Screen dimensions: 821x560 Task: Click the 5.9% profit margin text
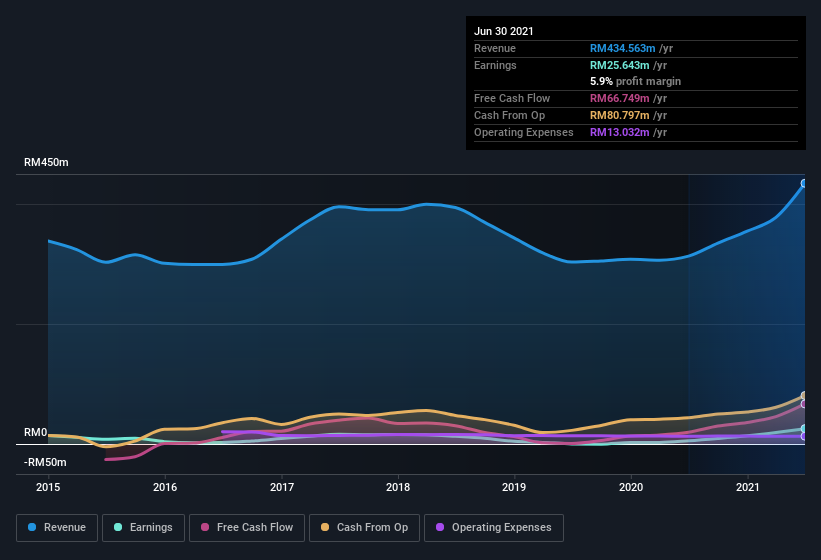[635, 81]
